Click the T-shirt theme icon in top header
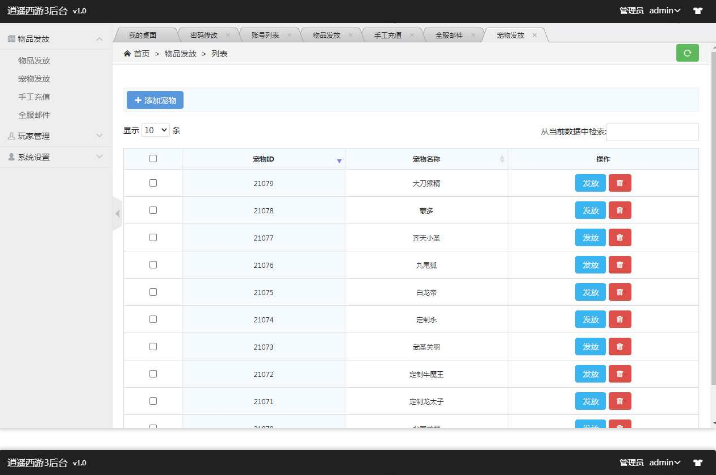The width and height of the screenshot is (716, 475). pos(696,10)
